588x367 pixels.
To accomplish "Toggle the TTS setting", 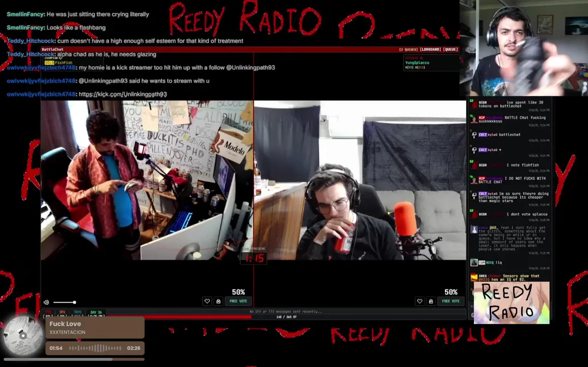I will [x=48, y=312].
